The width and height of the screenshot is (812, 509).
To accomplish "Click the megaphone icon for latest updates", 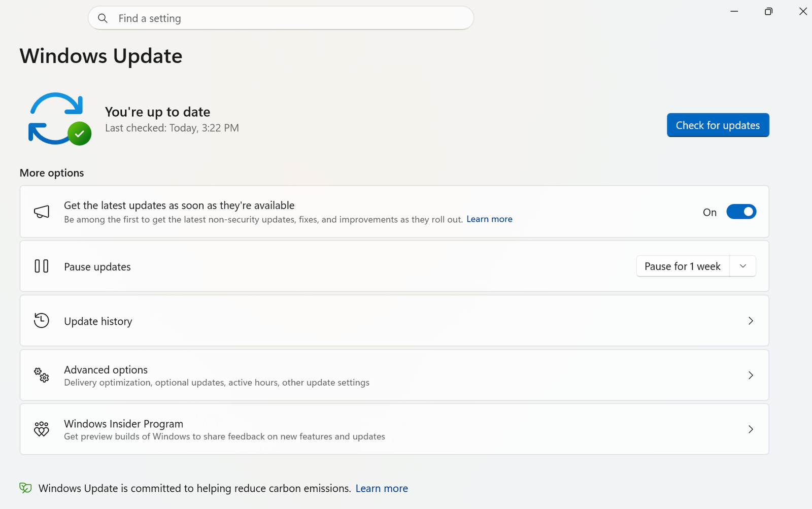I will click(x=42, y=212).
